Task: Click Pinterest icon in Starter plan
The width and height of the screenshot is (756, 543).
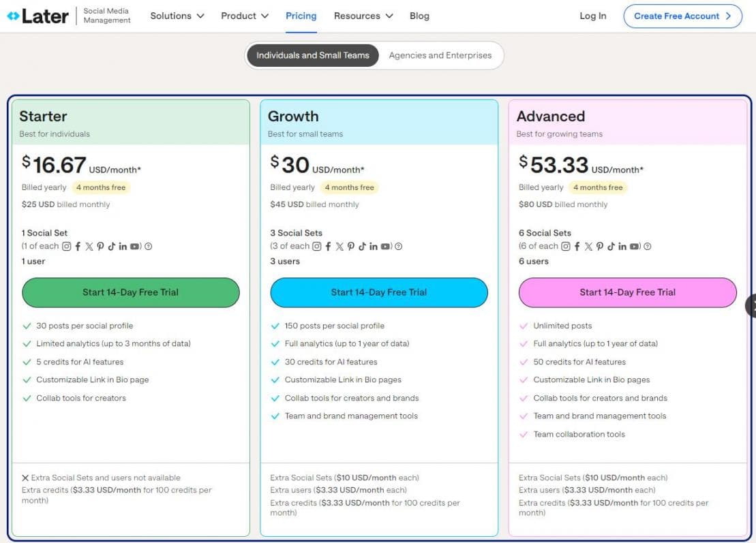Action: 100,247
